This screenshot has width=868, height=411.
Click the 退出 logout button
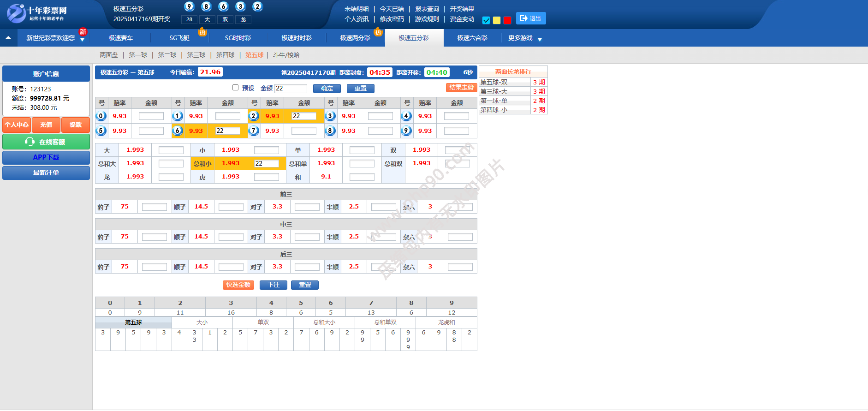tap(530, 18)
